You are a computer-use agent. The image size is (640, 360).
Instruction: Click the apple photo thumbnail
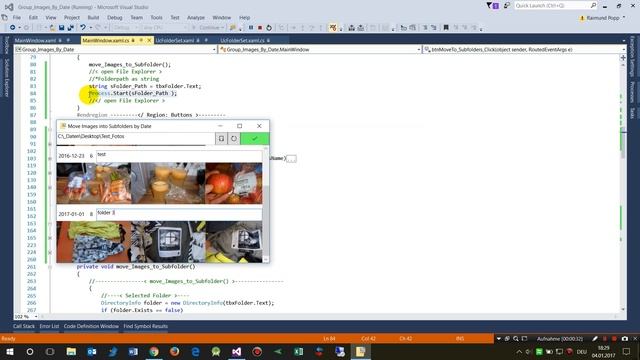(234, 183)
